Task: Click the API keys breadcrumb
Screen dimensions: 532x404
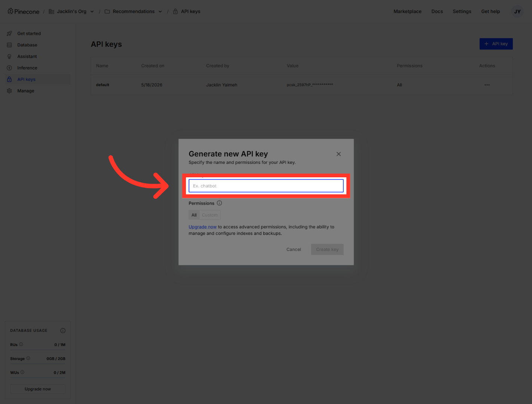Action: pos(190,12)
